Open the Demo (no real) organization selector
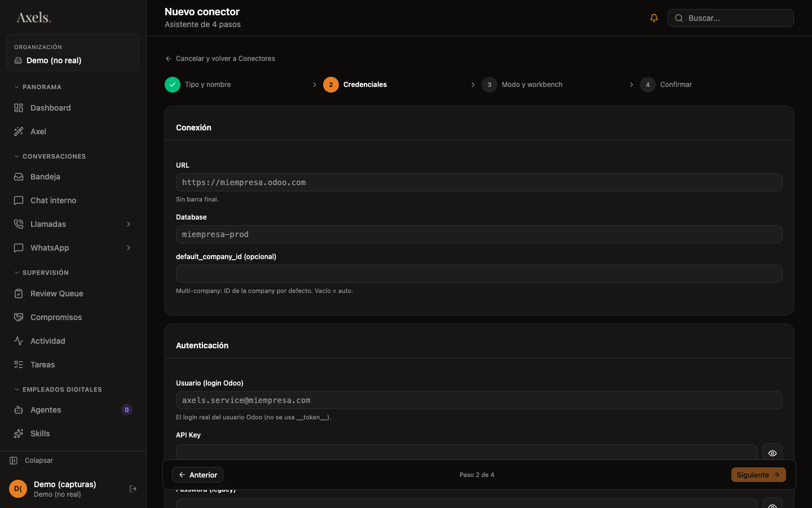 tap(73, 52)
